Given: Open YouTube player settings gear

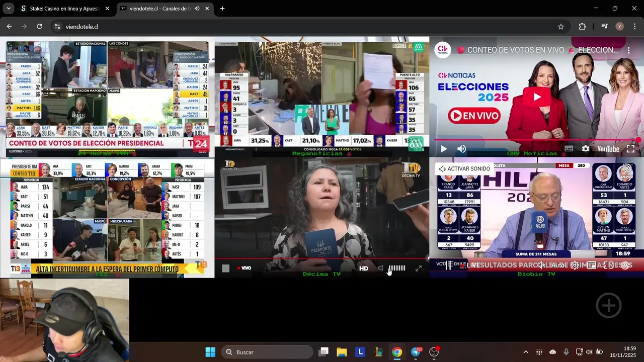Looking at the screenshot, I should 586,149.
